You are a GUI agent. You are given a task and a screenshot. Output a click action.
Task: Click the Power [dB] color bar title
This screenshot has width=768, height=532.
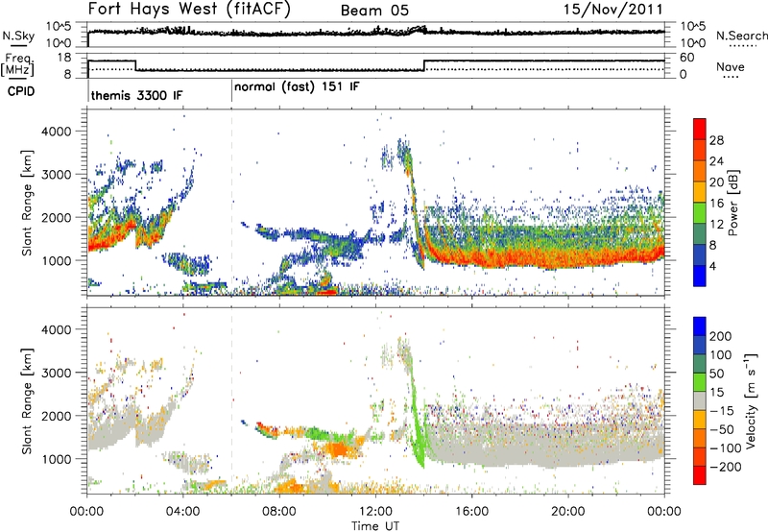point(732,203)
